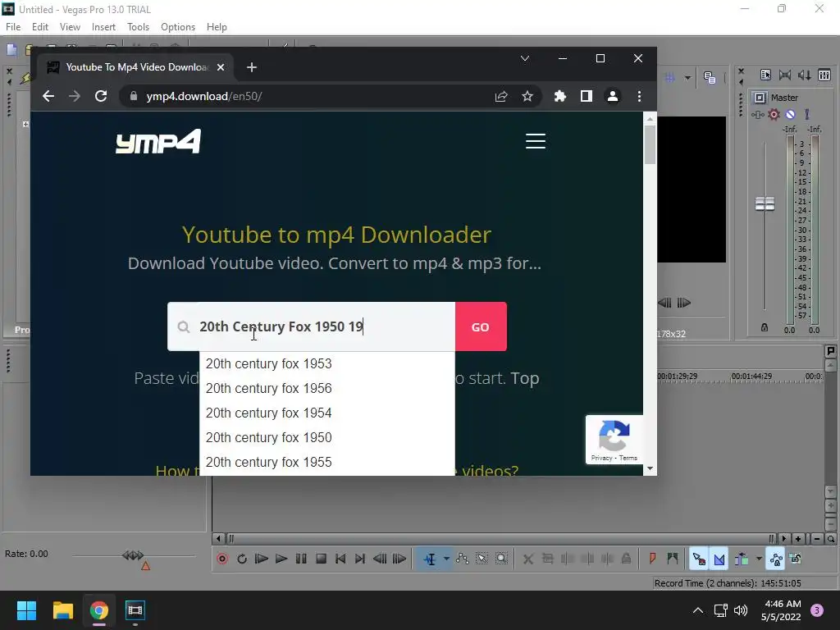Open the Auto Ripple mode dropdown
The image size is (840, 630).
[759, 559]
